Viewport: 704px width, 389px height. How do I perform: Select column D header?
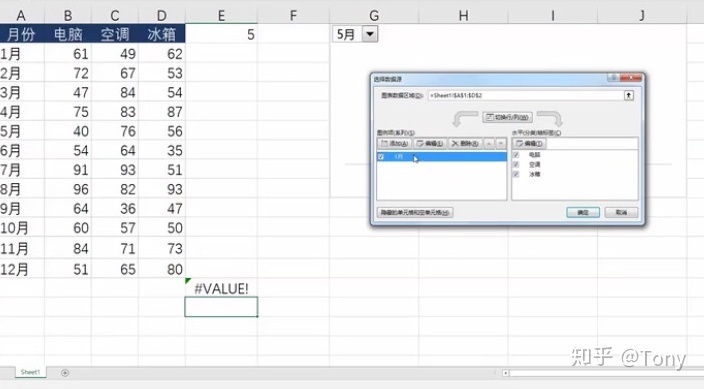[162, 16]
